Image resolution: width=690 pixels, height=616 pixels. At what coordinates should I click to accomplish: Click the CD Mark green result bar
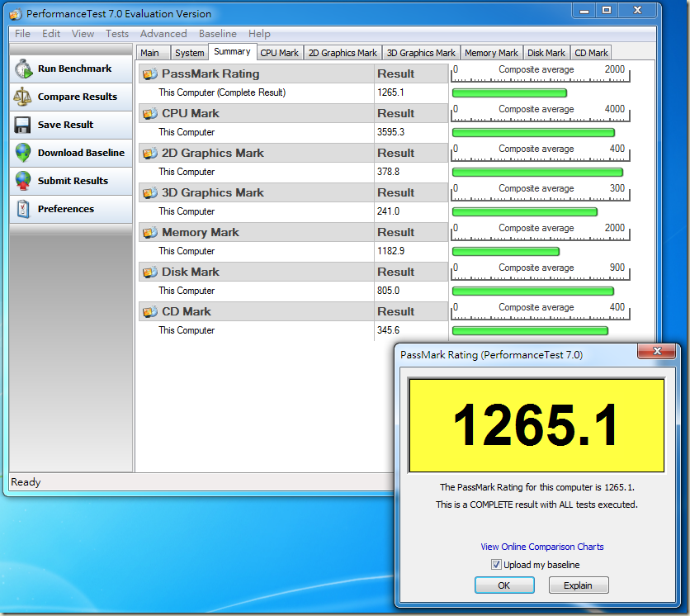click(x=530, y=330)
